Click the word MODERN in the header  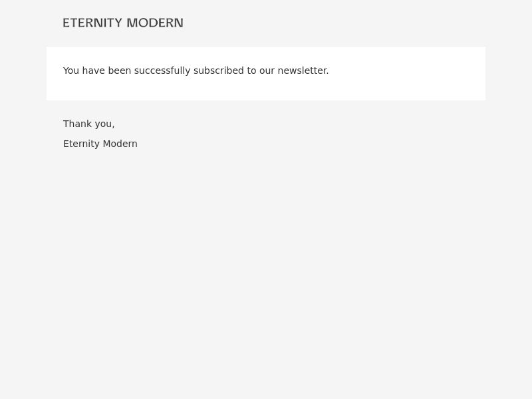click(155, 23)
